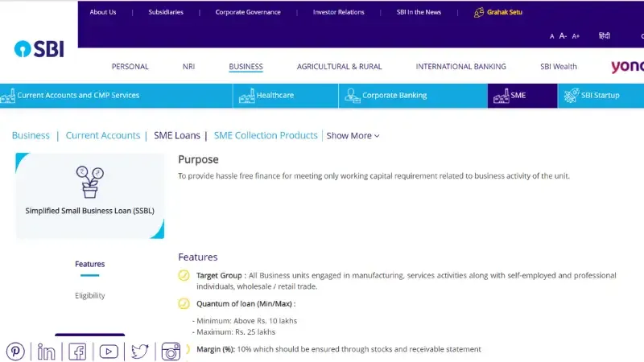Image resolution: width=644 pixels, height=362 pixels.
Task: Click the Purpose heading
Action: 198,159
